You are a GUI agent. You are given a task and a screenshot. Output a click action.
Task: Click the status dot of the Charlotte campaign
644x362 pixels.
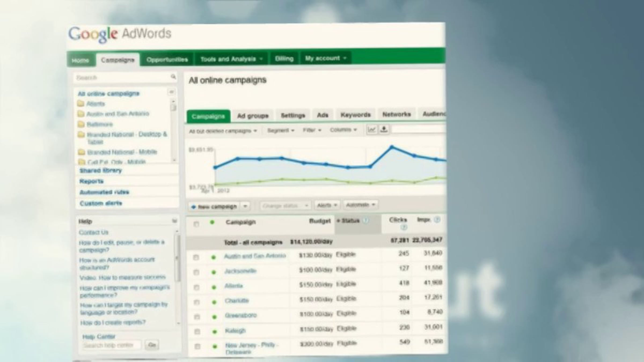(214, 302)
